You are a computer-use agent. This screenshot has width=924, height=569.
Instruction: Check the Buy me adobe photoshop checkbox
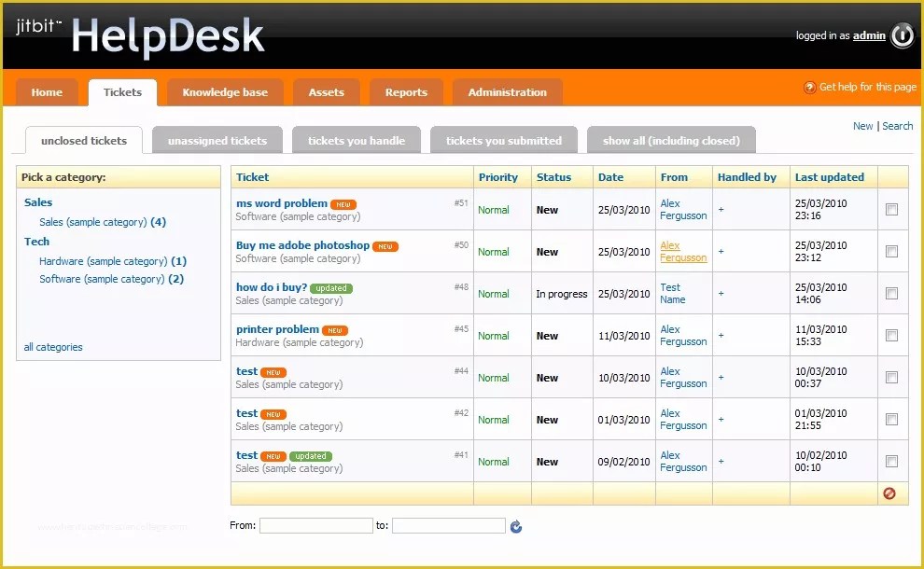pos(891,252)
